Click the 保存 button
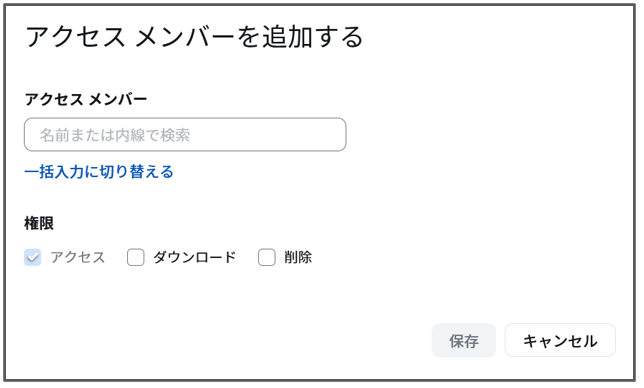The image size is (644, 388). coord(464,340)
